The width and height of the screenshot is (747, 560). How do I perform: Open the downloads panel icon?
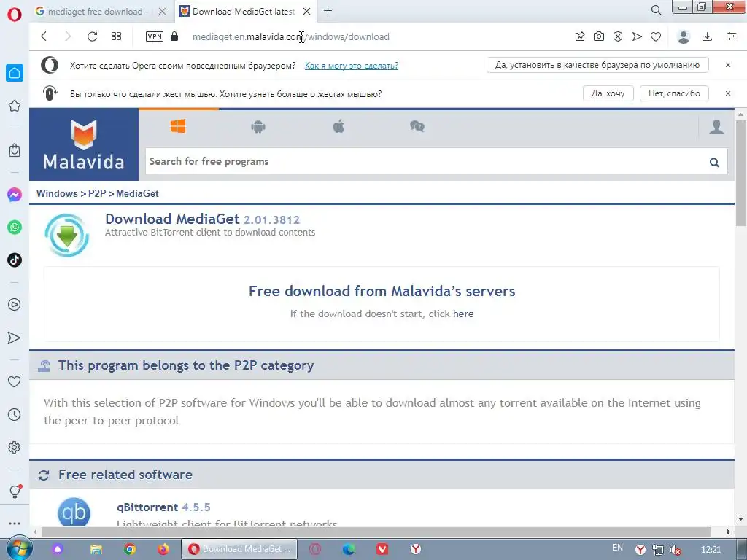(708, 36)
